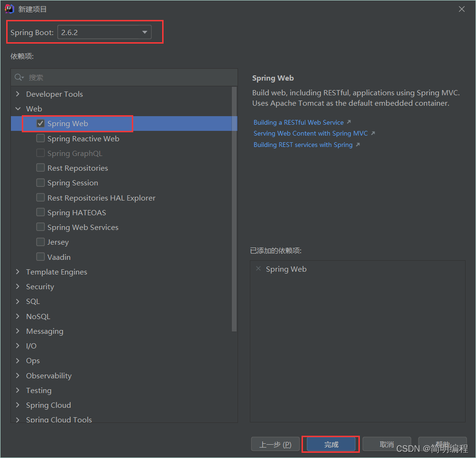Image resolution: width=476 pixels, height=458 pixels.
Task: Select the Jersey row label
Action: [58, 242]
